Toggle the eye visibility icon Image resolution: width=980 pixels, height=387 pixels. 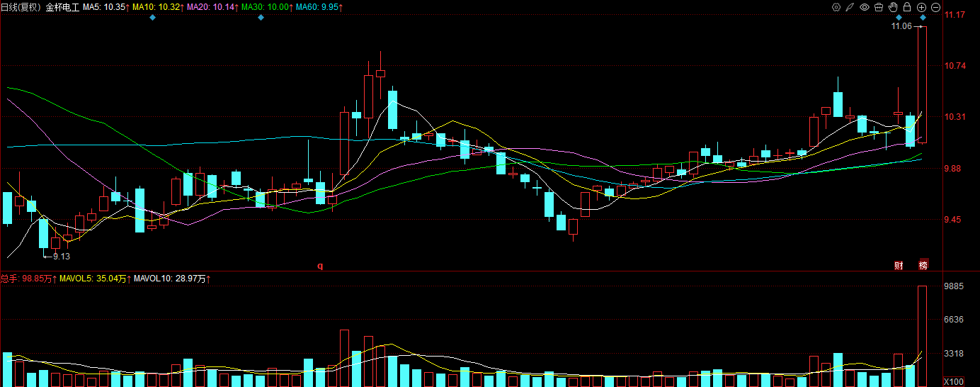point(865,7)
